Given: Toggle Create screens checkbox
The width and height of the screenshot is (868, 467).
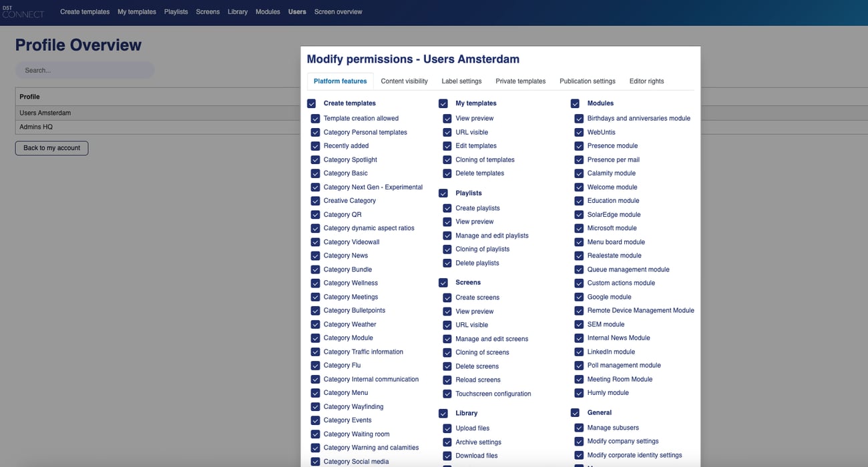Looking at the screenshot, I should click(447, 298).
